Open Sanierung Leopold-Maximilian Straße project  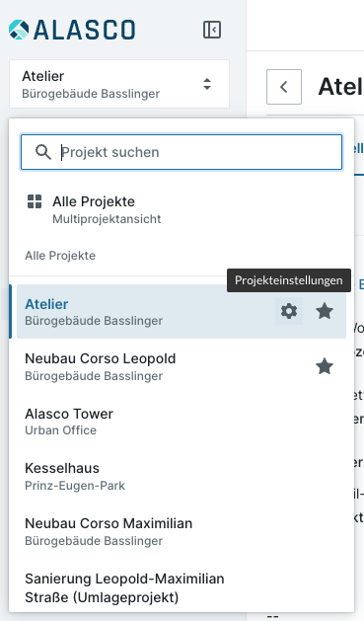(x=182, y=587)
